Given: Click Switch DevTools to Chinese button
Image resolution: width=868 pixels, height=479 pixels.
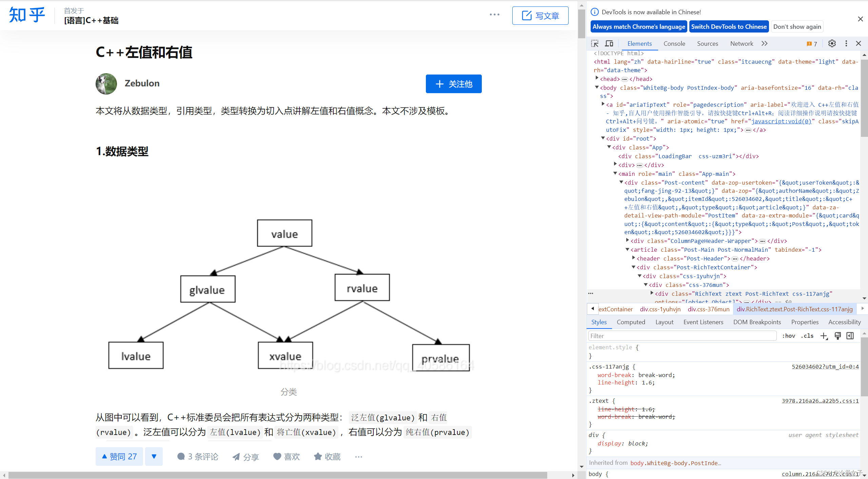Looking at the screenshot, I should [x=729, y=26].
